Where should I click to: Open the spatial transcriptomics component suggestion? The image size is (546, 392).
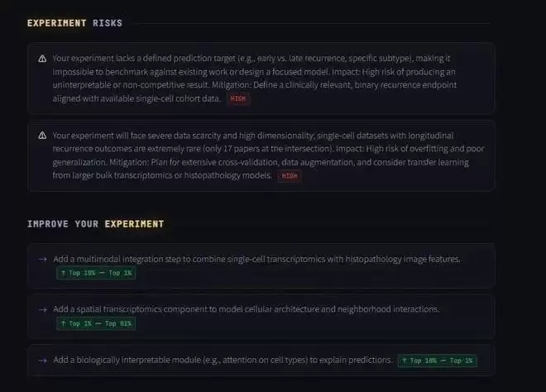click(246, 309)
